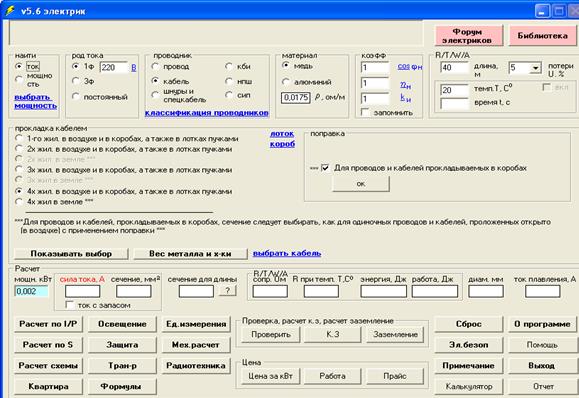Open the 'Радиотехника' section
This screenshot has width=579, height=398.
tap(196, 366)
